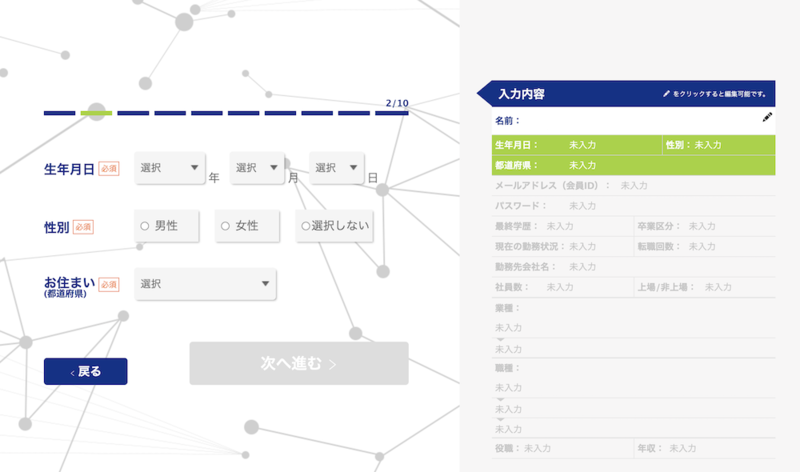The width and height of the screenshot is (800, 472).
Task: Click the 年収 summary cell
Action: tap(705, 449)
